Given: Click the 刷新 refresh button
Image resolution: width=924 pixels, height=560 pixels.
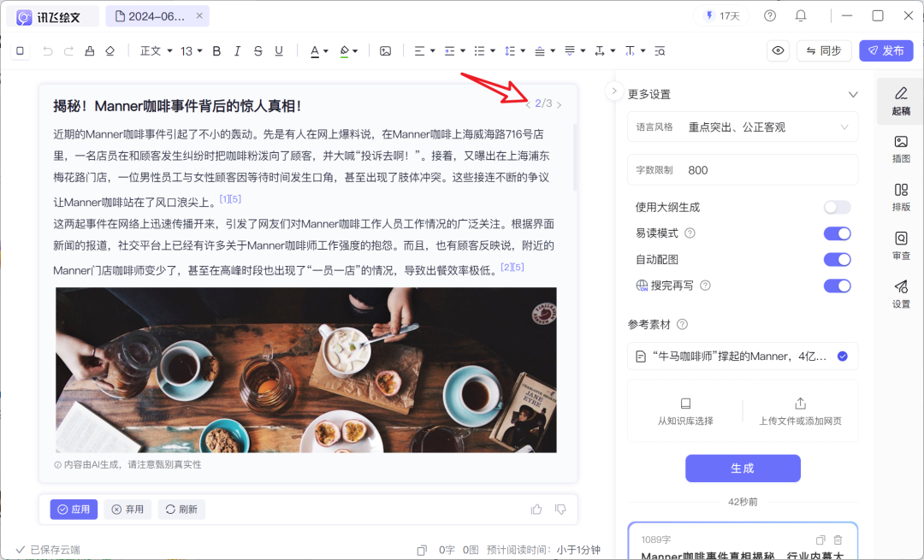Looking at the screenshot, I should click(181, 510).
